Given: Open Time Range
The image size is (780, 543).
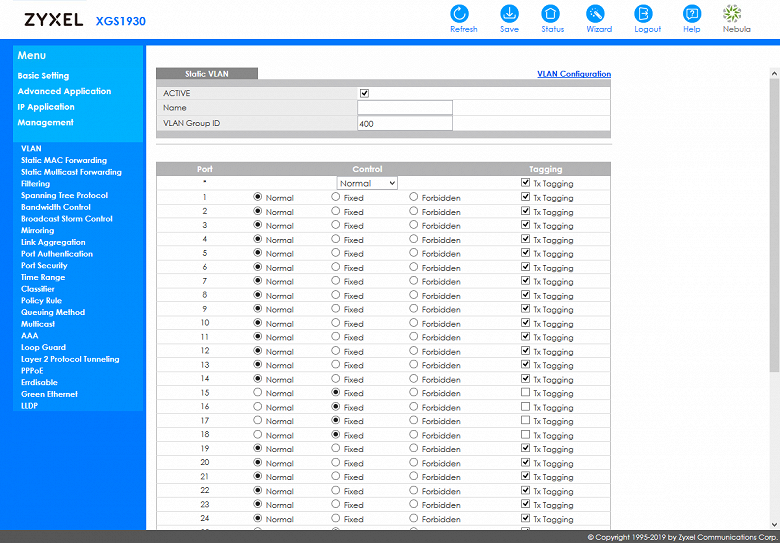Looking at the screenshot, I should point(43,277).
